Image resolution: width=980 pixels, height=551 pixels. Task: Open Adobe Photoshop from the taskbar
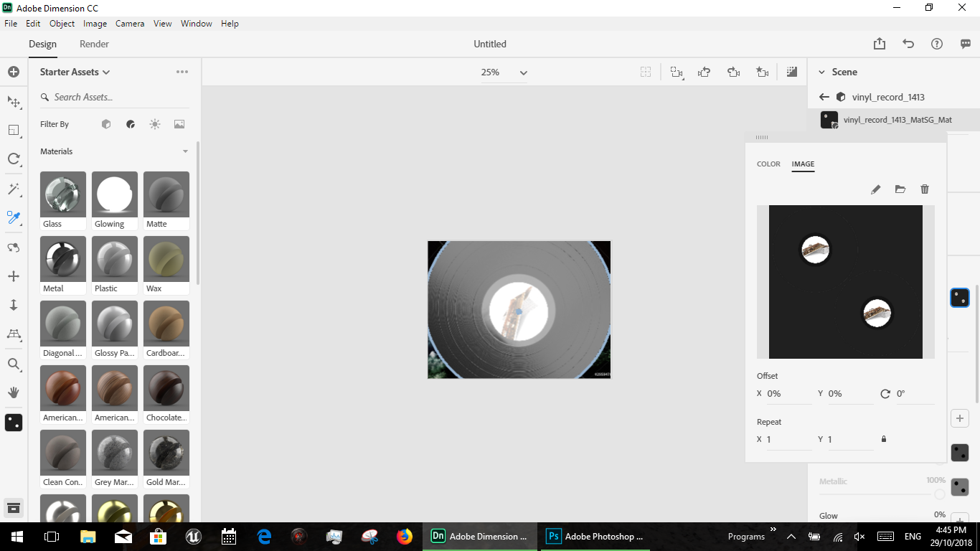595,536
